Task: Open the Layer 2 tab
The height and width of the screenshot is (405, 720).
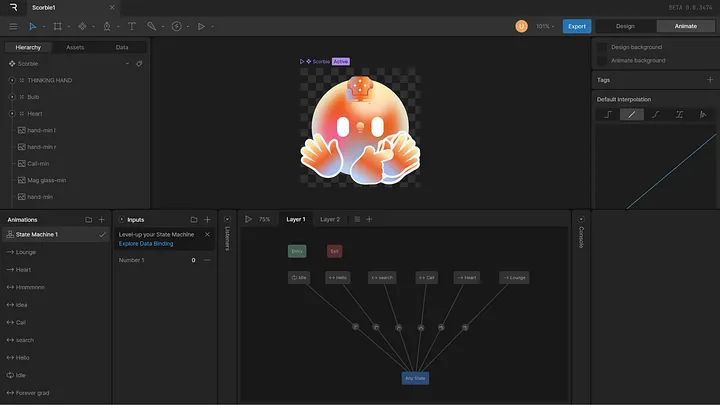Action: [x=330, y=219]
